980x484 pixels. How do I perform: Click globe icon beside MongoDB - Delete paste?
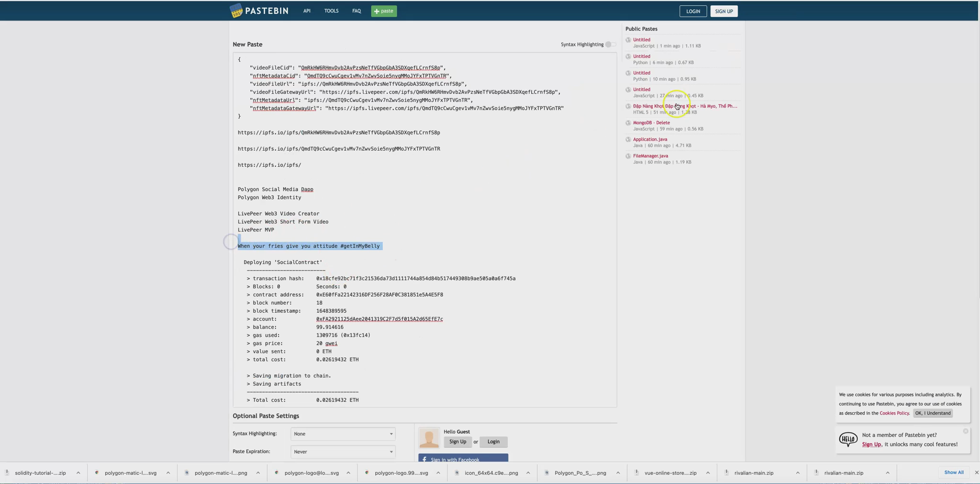pos(628,123)
